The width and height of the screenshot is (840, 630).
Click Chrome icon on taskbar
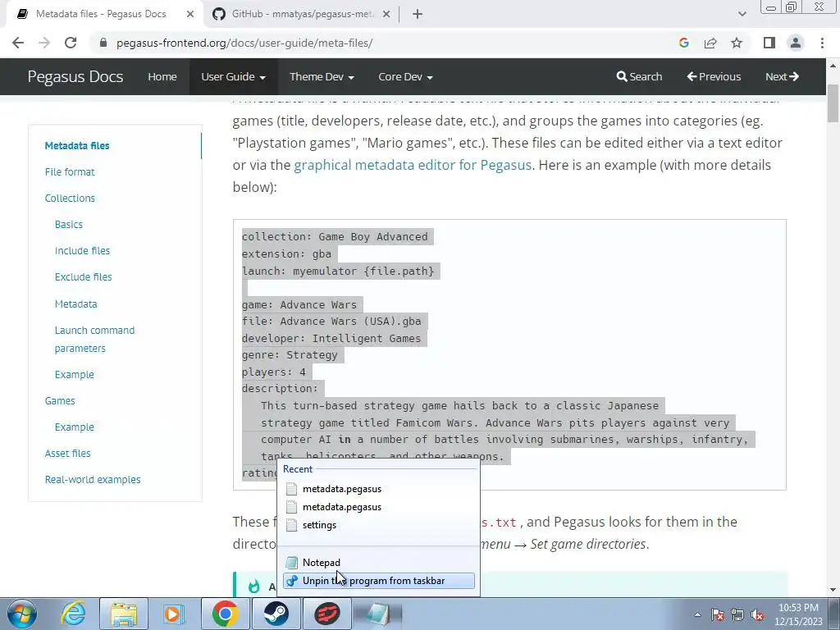point(225,614)
